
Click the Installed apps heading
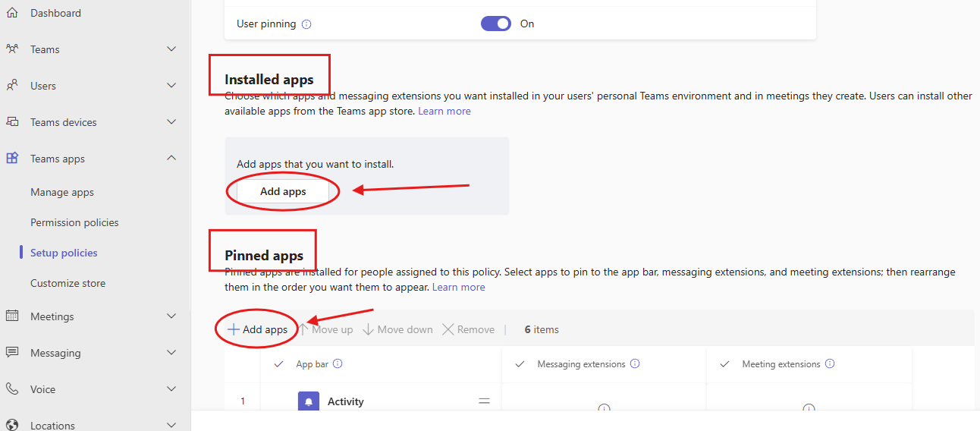point(269,80)
